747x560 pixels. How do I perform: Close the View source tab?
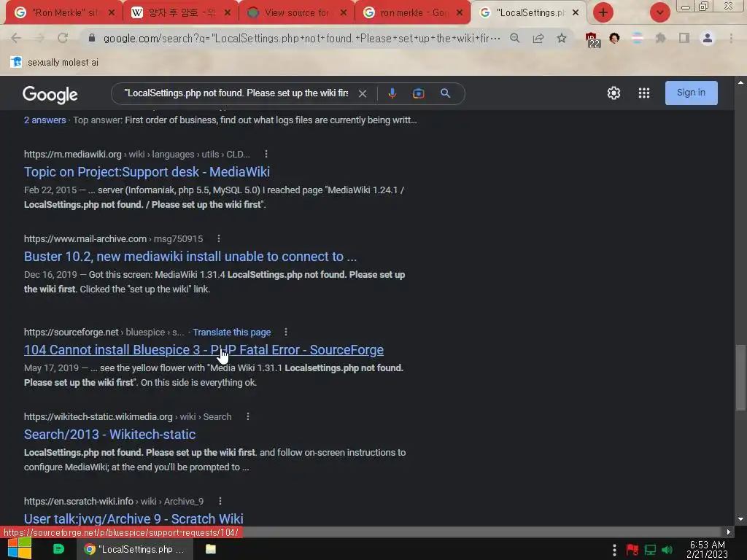coord(344,12)
